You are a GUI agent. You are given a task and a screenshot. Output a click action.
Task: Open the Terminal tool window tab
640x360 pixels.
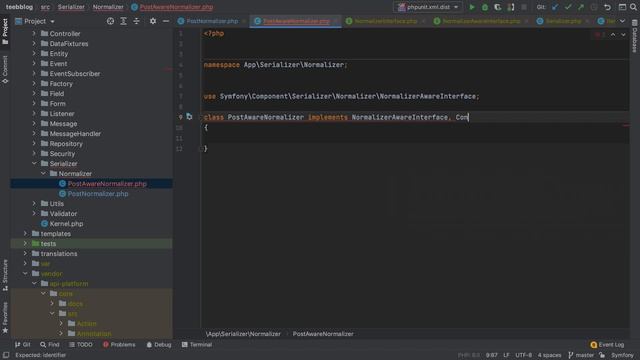[x=197, y=344]
